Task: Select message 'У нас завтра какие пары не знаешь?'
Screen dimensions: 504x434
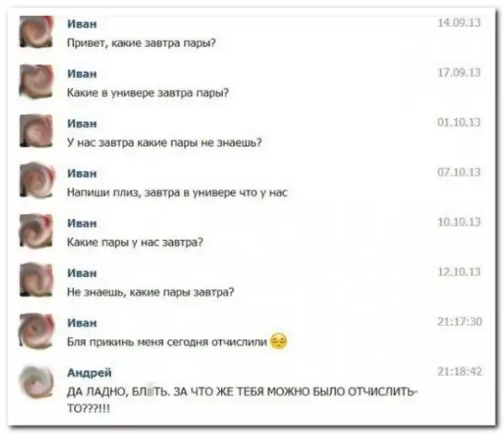Action: 165,143
